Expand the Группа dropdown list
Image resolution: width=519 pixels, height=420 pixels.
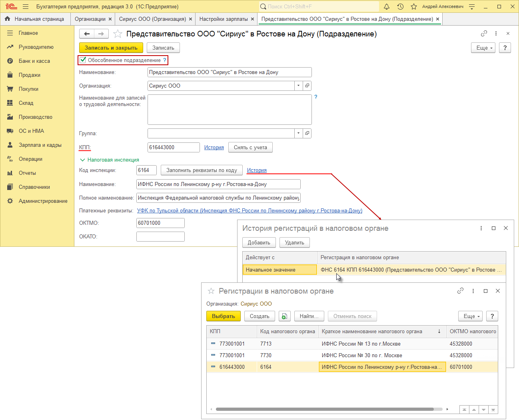point(298,133)
